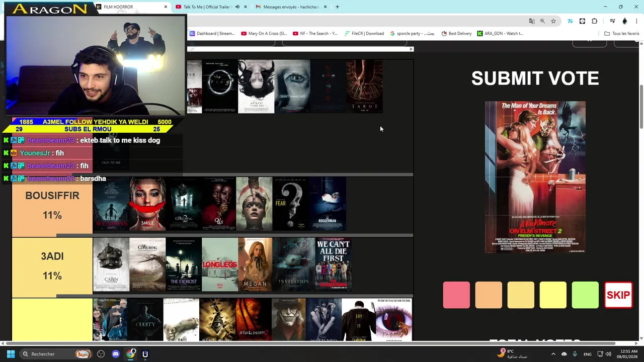
Task: Click the Fear question-mark poster
Action: (290, 204)
